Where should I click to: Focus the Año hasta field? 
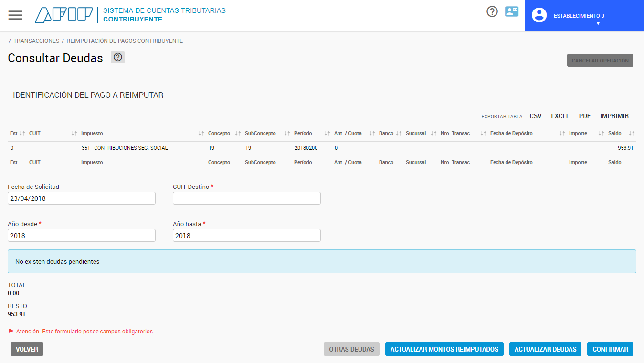click(247, 236)
